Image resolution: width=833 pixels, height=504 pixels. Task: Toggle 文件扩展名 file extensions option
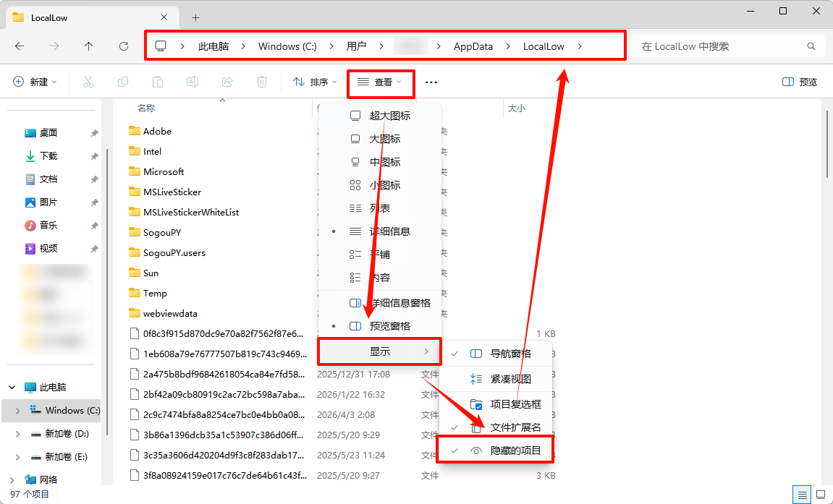(x=515, y=427)
